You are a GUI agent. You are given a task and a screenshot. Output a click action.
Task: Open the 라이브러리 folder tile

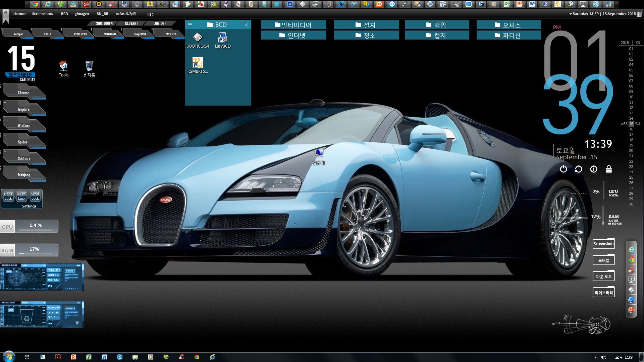tap(604, 292)
